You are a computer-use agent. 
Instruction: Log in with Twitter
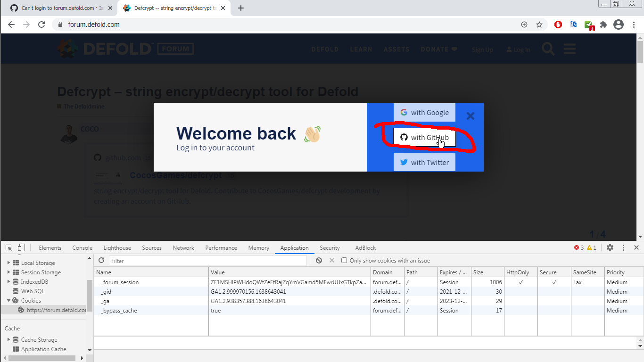(x=424, y=162)
